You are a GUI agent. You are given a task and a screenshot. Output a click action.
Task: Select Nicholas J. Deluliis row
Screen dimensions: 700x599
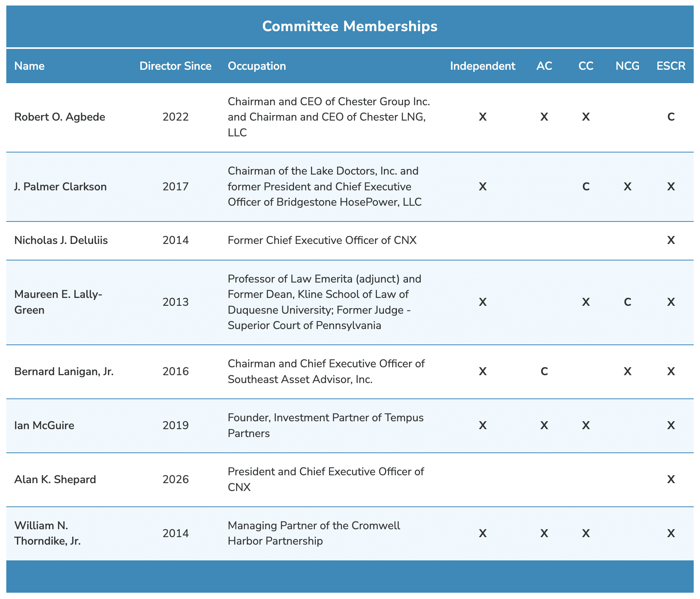[x=61, y=240]
